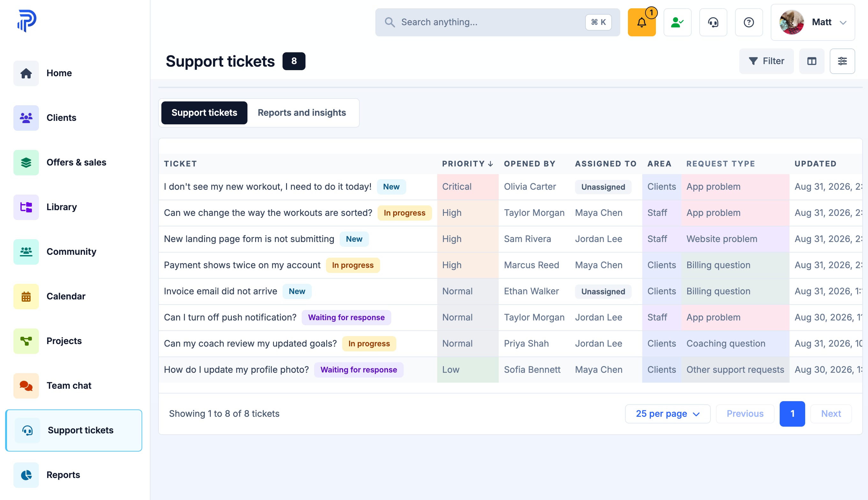This screenshot has width=868, height=500.
Task: Sort by the Priority column header
Action: (x=467, y=164)
